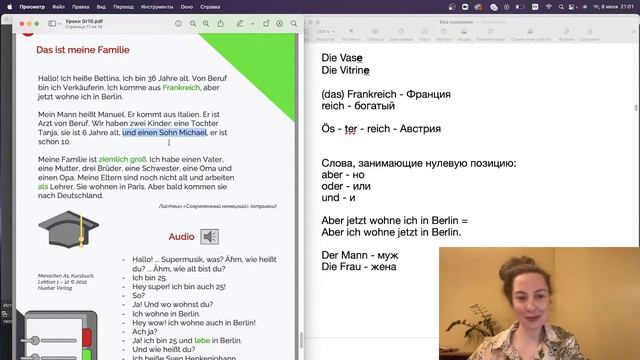Screen dimensions: 640x360
Task: Click the highlighted text und einen Sohn Michael
Action: tap(164, 133)
